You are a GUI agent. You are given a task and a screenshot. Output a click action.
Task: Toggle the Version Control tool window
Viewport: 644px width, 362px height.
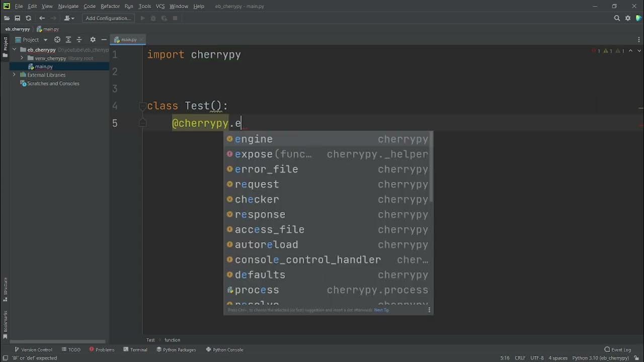tap(33, 349)
